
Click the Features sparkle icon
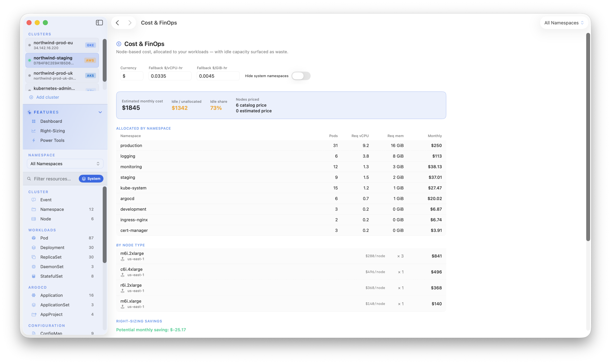pyautogui.click(x=29, y=112)
